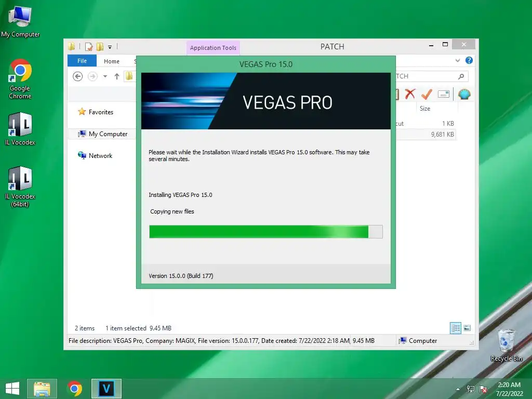
Task: Click 'Copying new files' status text
Action: point(172,212)
